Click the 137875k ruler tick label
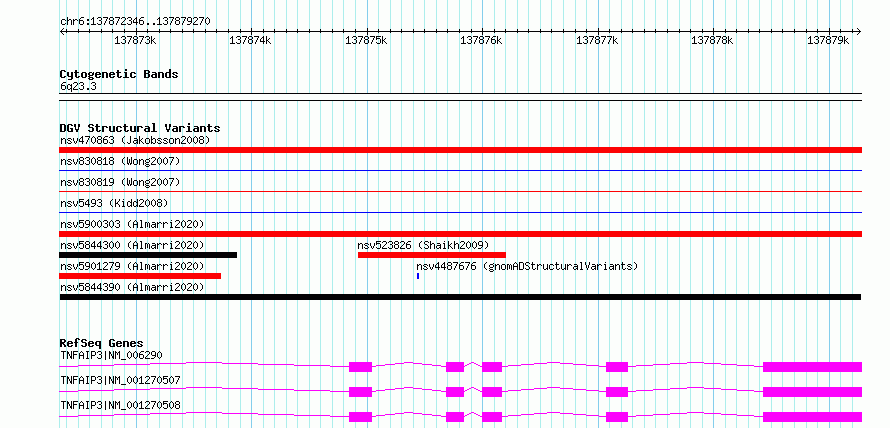890x428 pixels. tap(366, 40)
